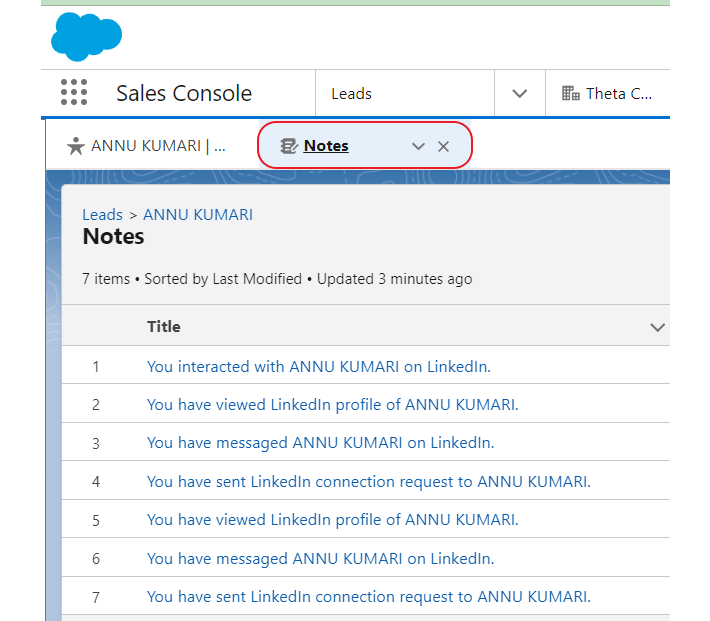Click the Title column header
Image resolution: width=710 pixels, height=621 pixels.
point(164,327)
